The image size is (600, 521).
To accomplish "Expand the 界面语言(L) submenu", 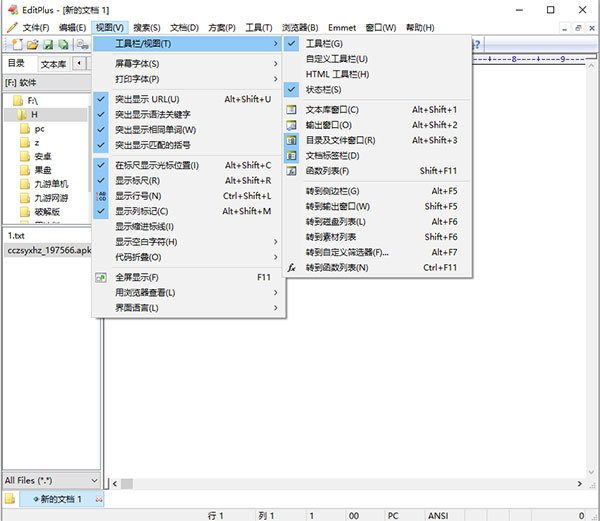I will click(x=189, y=308).
